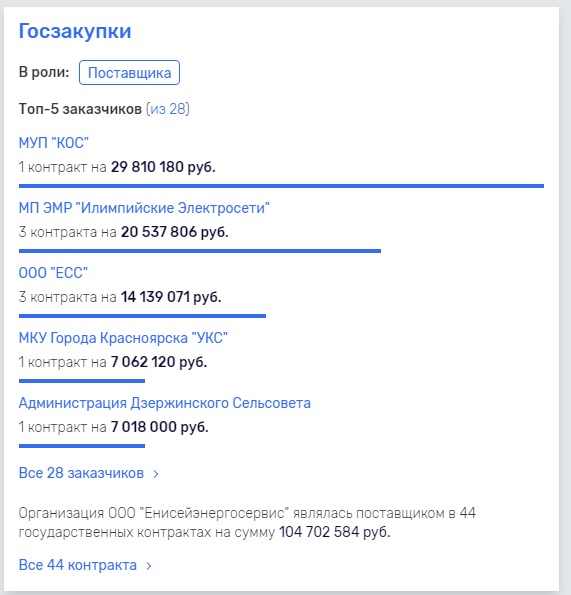Click the ООО "ЕСС" amount bar
This screenshot has height=595, width=571.
click(x=142, y=316)
